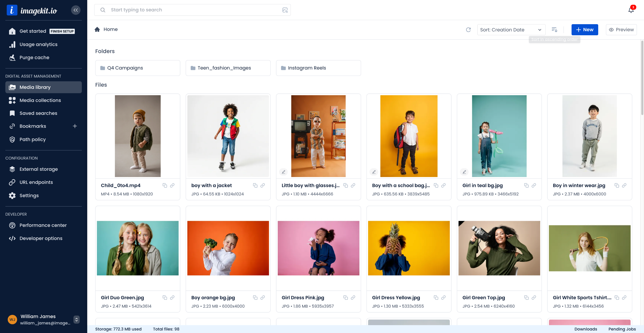Image resolution: width=644 pixels, height=333 pixels.
Task: Click the refresh icon next to the sort dropdown
Action: (468, 30)
